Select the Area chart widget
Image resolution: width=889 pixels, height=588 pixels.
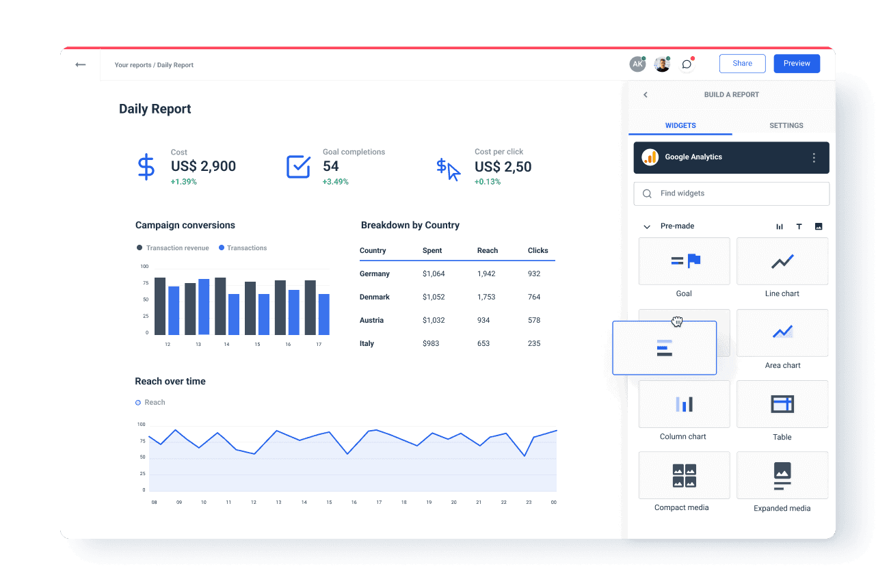click(782, 333)
